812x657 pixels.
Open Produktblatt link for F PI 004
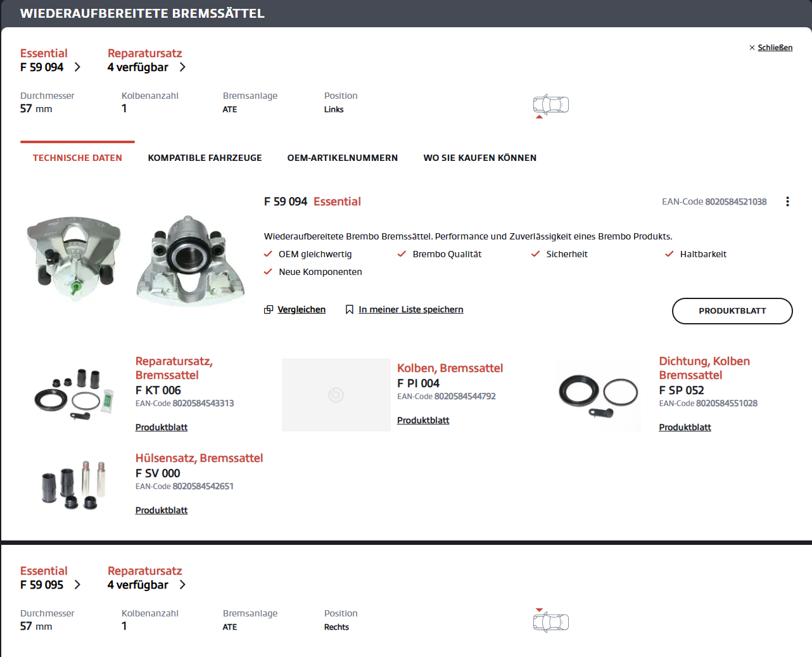click(x=423, y=421)
